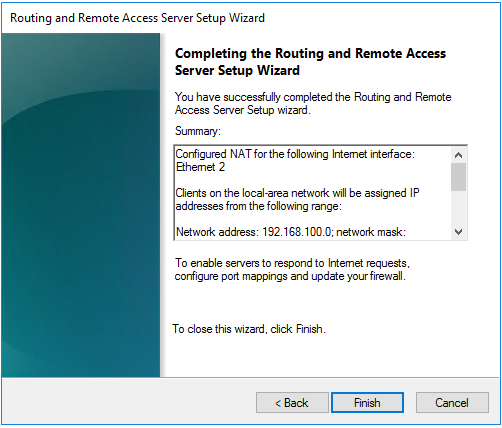Click the 'To close this wizard' text
This screenshot has height=428, width=502.
pos(249,329)
